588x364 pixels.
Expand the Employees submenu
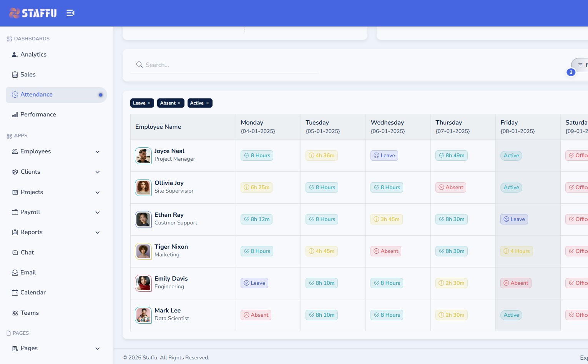click(x=97, y=152)
